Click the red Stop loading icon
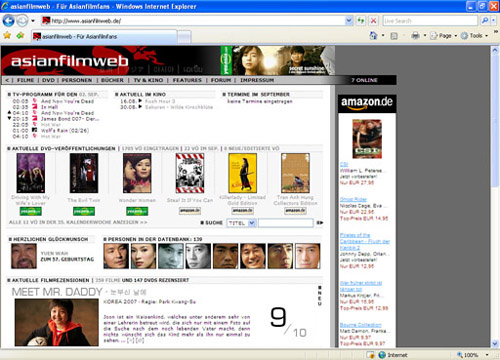 [x=374, y=21]
